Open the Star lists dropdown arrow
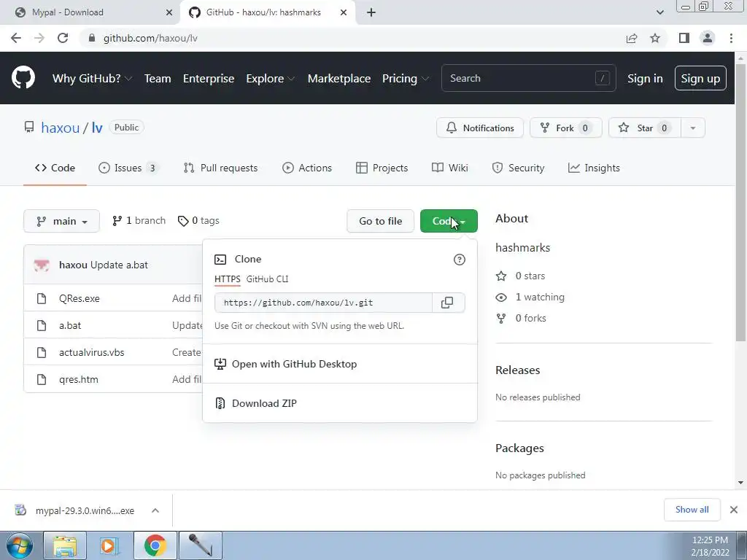The width and height of the screenshot is (747, 560). pyautogui.click(x=693, y=128)
